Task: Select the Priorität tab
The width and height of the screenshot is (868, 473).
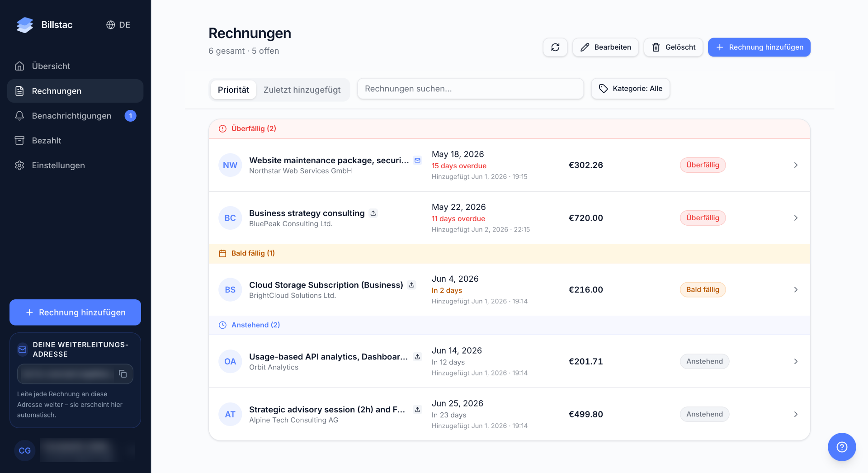Action: pyautogui.click(x=233, y=90)
